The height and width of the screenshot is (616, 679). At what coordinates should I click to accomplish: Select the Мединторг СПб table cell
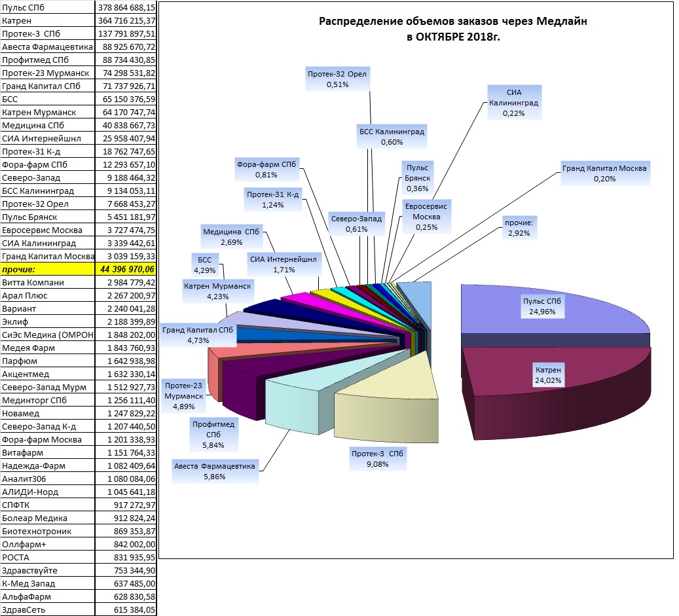coord(47,400)
